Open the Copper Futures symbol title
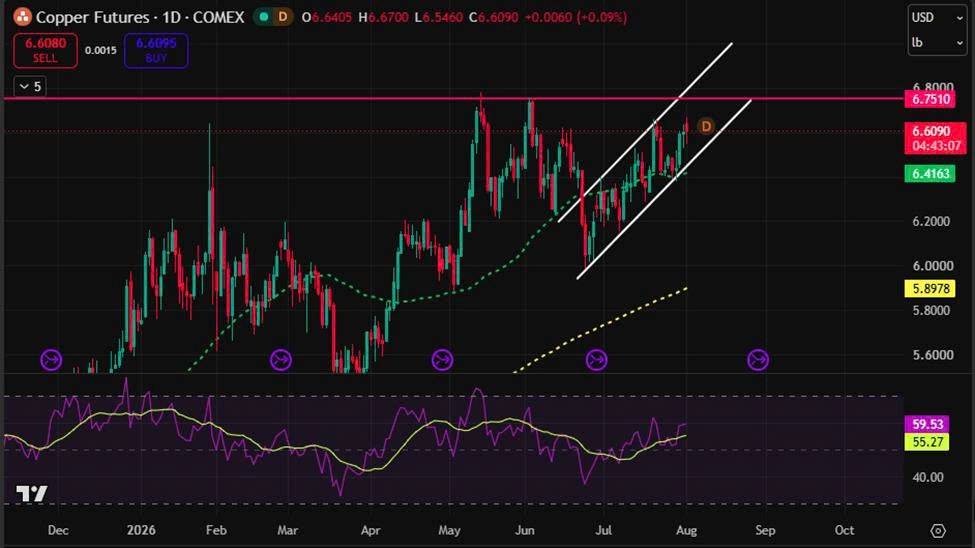This screenshot has width=975, height=548. (x=140, y=17)
